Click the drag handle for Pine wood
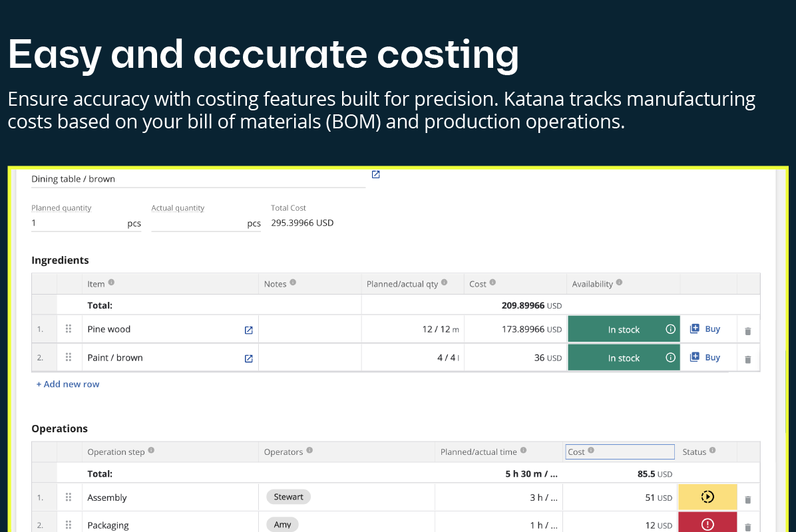 click(68, 329)
